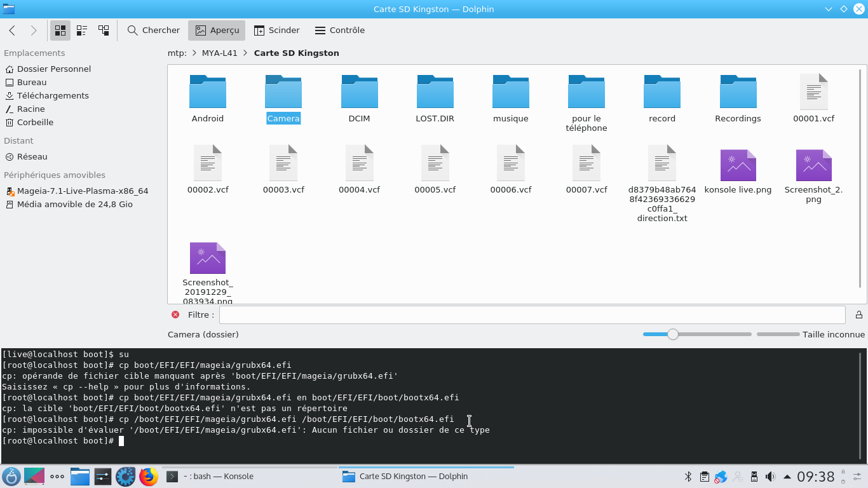Expand the chevron after mtp: breadcrumb
This screenshot has height=488, width=868.
[194, 53]
